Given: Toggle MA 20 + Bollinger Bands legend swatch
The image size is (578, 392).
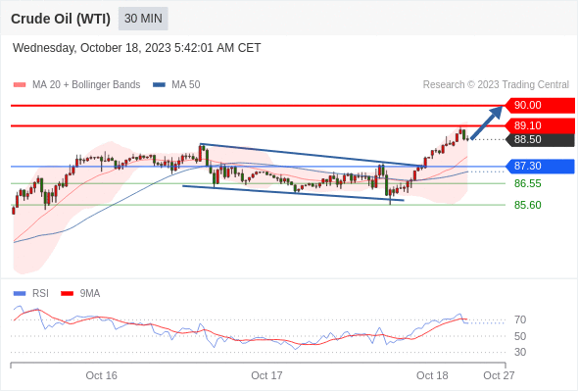Looking at the screenshot, I should (x=20, y=85).
